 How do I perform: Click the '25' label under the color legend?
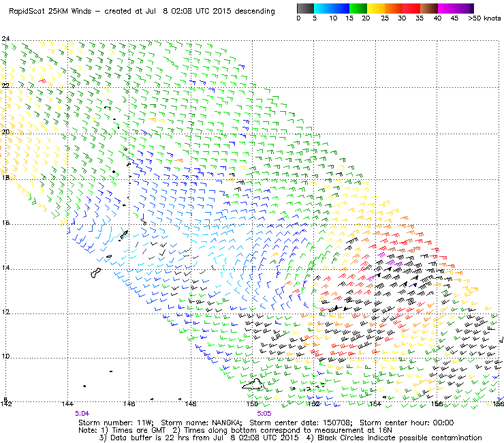[x=385, y=18]
